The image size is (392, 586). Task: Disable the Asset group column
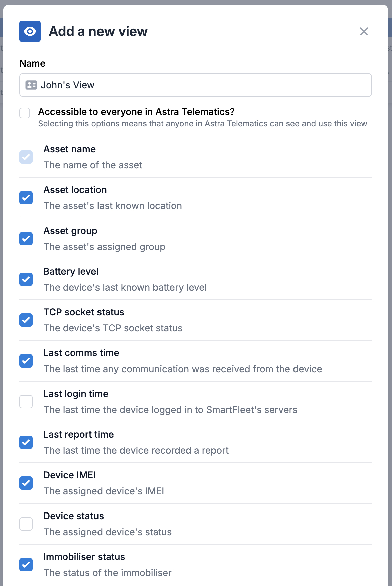[26, 239]
